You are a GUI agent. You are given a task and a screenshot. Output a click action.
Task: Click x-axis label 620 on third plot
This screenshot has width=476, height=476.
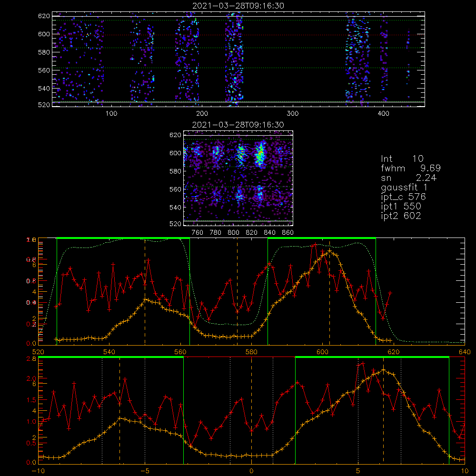[x=394, y=352]
